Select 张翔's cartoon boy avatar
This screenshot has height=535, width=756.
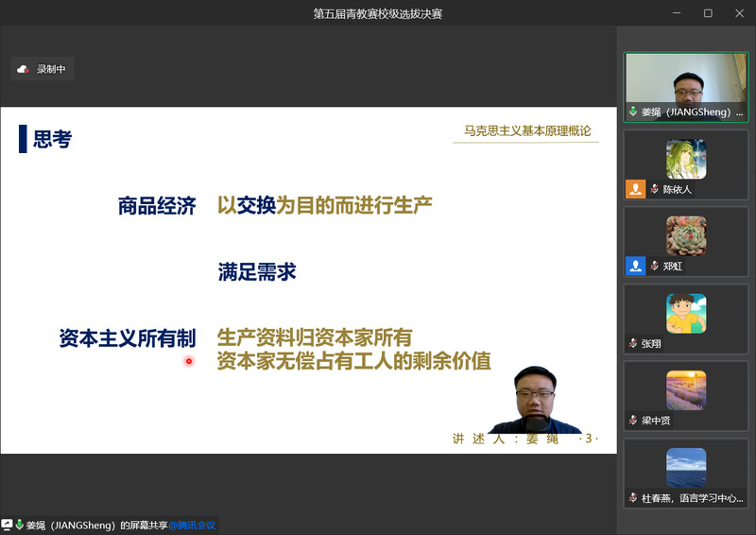click(x=685, y=314)
